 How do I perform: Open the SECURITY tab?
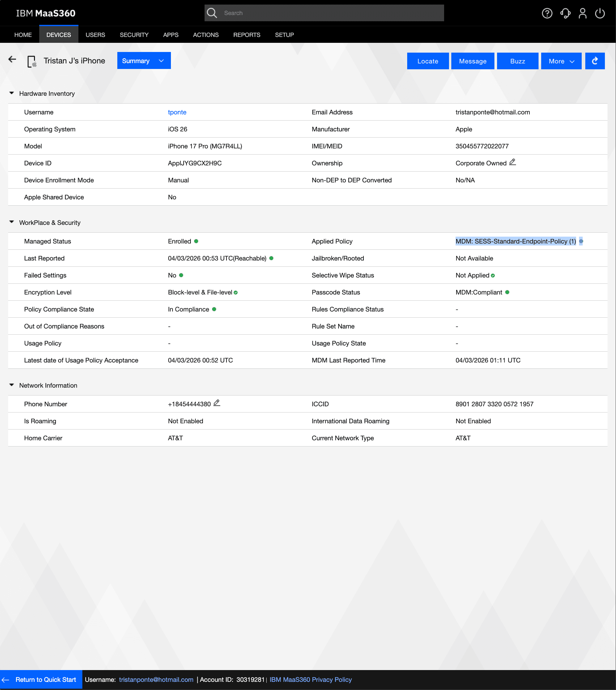(x=134, y=35)
